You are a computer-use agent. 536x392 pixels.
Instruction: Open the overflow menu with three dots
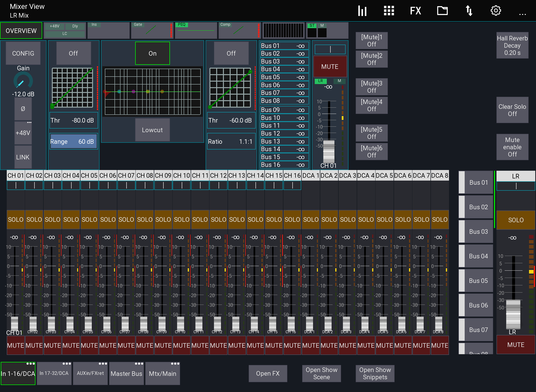coord(523,14)
